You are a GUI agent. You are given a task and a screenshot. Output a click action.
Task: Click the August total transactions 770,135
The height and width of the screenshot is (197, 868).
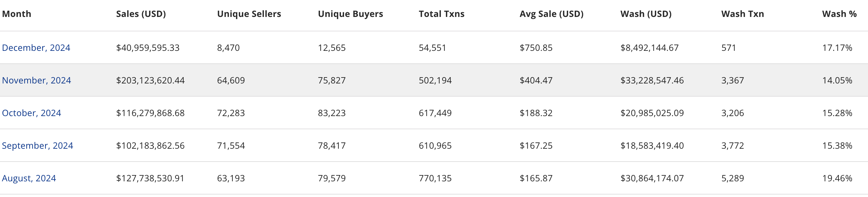click(435, 178)
